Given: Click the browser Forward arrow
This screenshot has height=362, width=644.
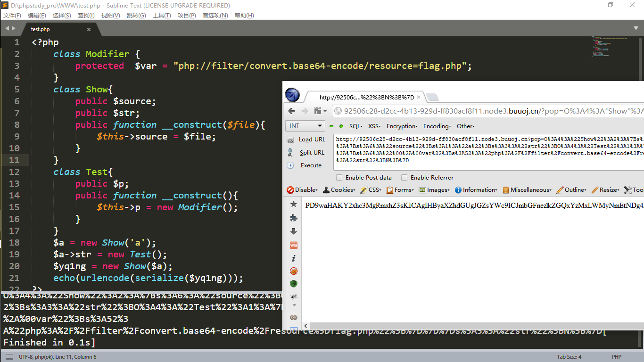Looking at the screenshot, I should pos(305,111).
